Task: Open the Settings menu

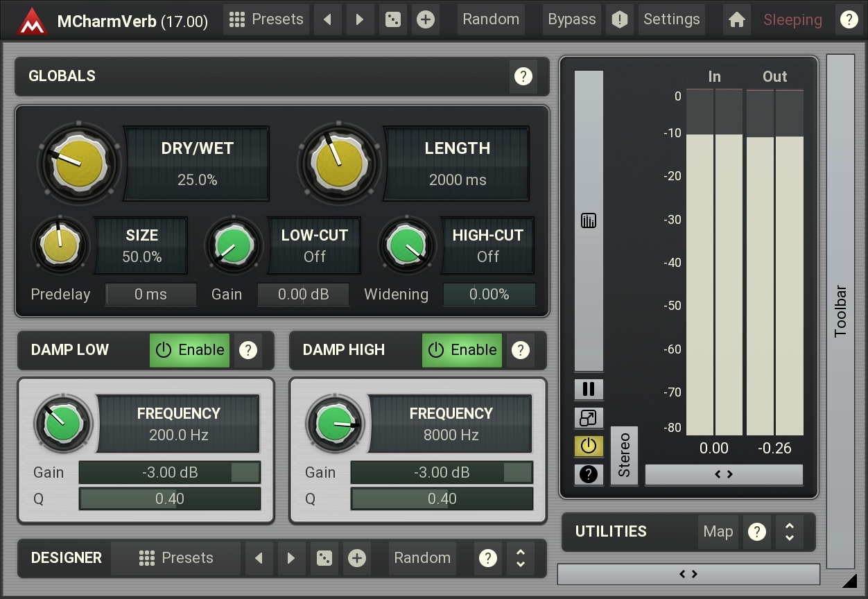Action: point(671,20)
